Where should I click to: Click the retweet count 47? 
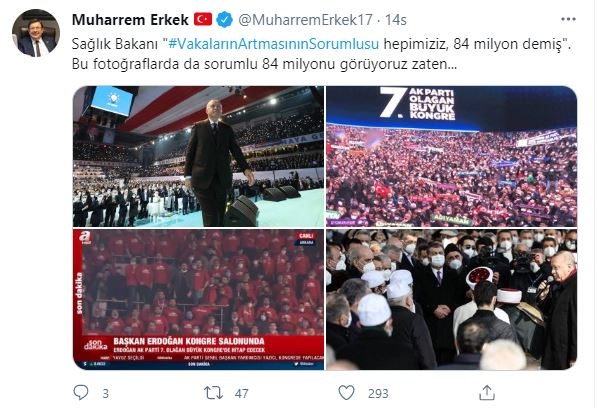pyautogui.click(x=241, y=394)
